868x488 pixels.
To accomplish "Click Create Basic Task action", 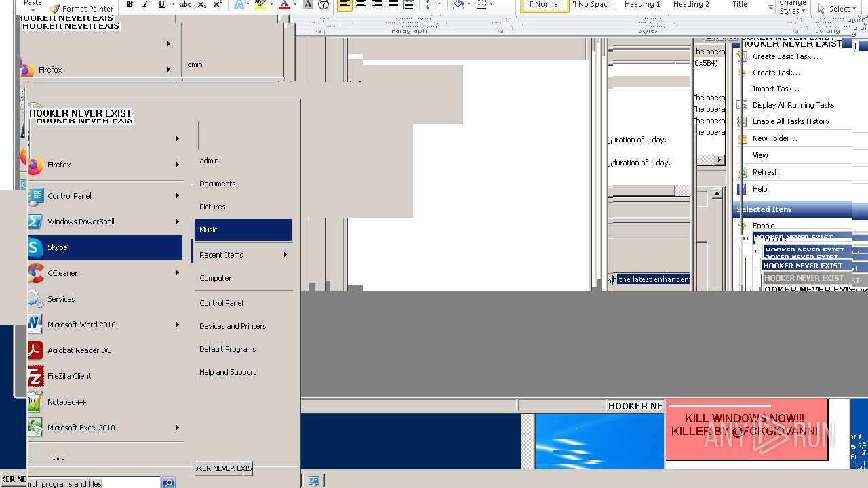I will [785, 56].
